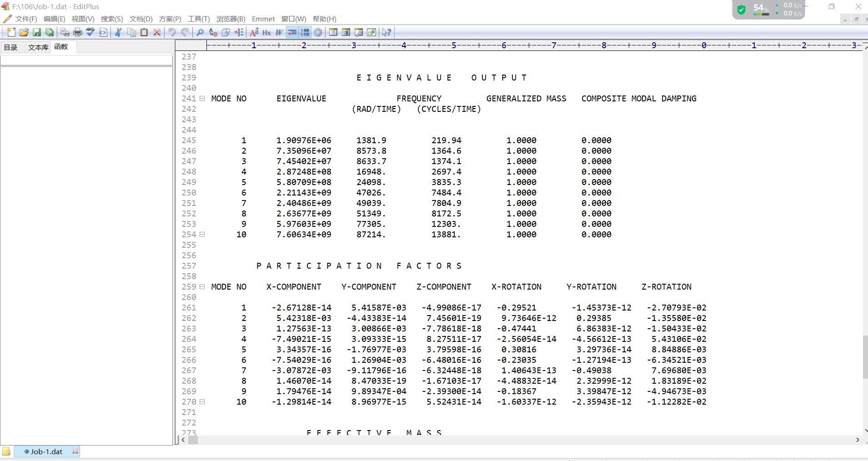Open the 帮助(H) menu

pyautogui.click(x=324, y=19)
